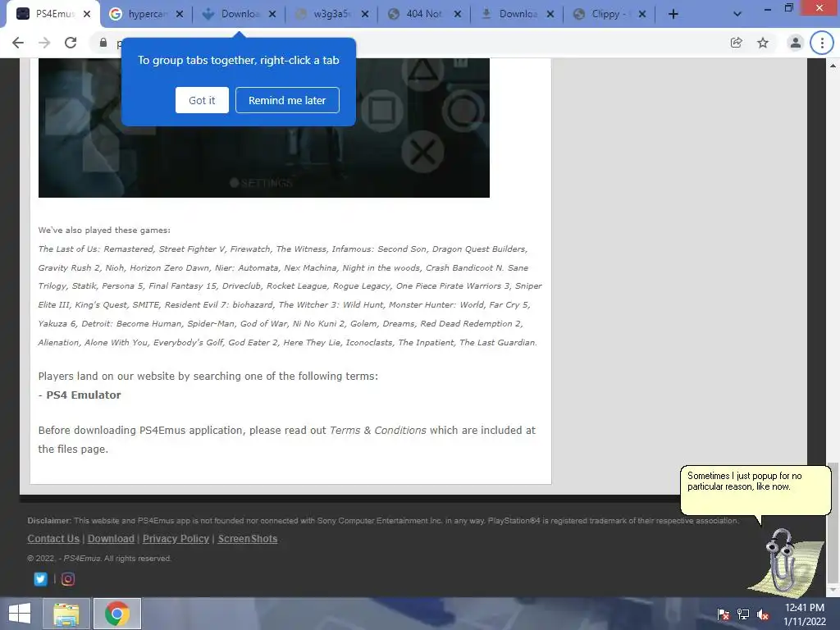Click Clippy's yellow speech bubble
This screenshot has height=630, width=840.
pyautogui.click(x=756, y=491)
